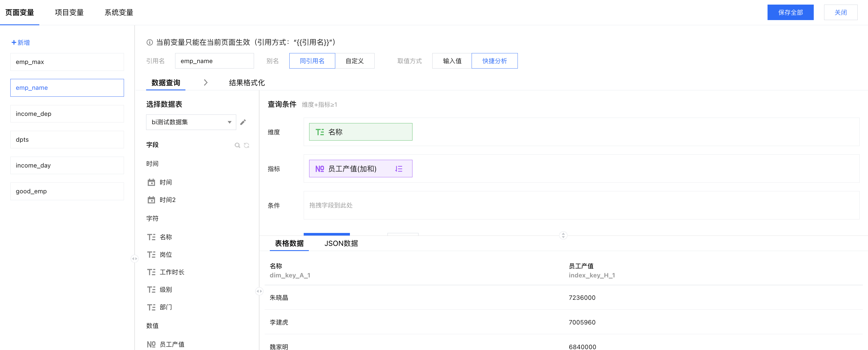Viewport: 868px width, 350px height.
Task: Click the 新增 add variable link
Action: [x=21, y=42]
